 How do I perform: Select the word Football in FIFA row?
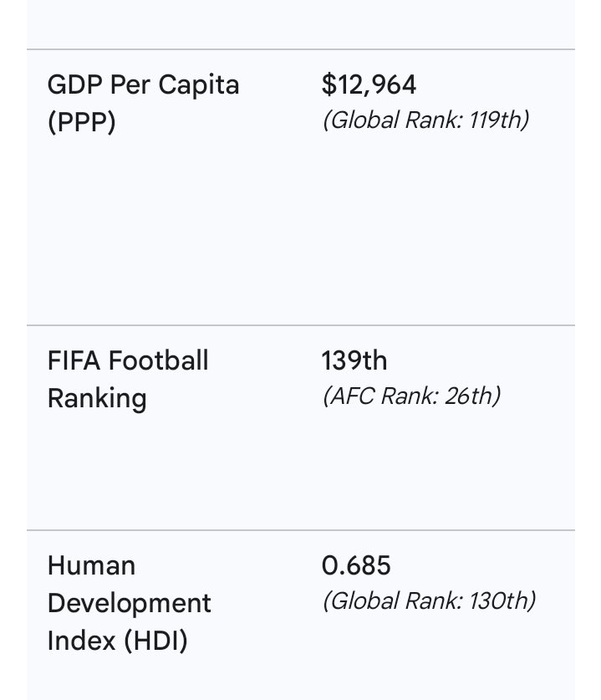point(158,360)
